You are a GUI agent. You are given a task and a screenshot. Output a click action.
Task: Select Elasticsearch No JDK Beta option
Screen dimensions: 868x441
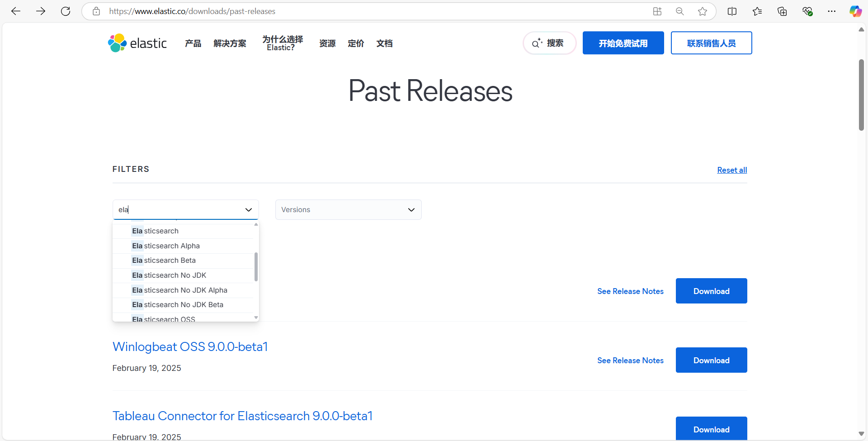point(183,305)
